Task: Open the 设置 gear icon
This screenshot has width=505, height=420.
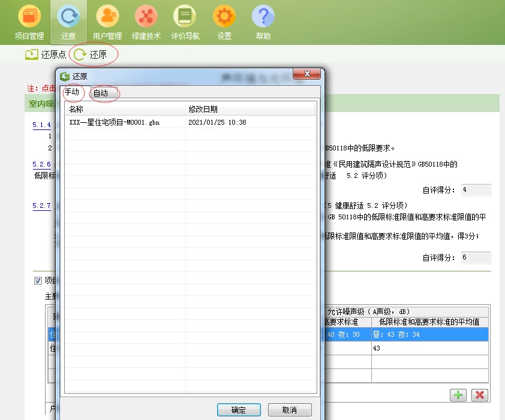Action: click(224, 22)
